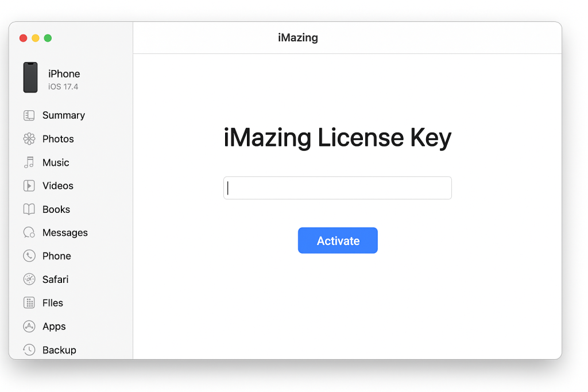Click the iMazing window title
This screenshot has height=392, width=588.
pos(297,38)
